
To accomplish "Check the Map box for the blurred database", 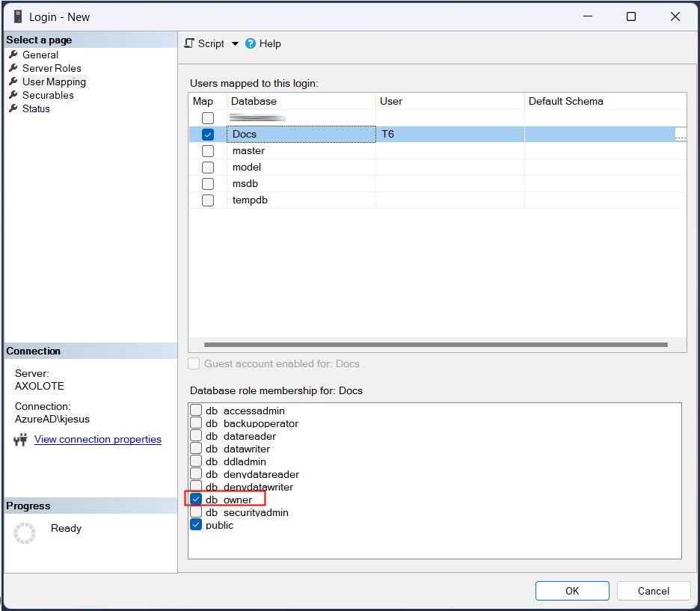I will tap(208, 118).
